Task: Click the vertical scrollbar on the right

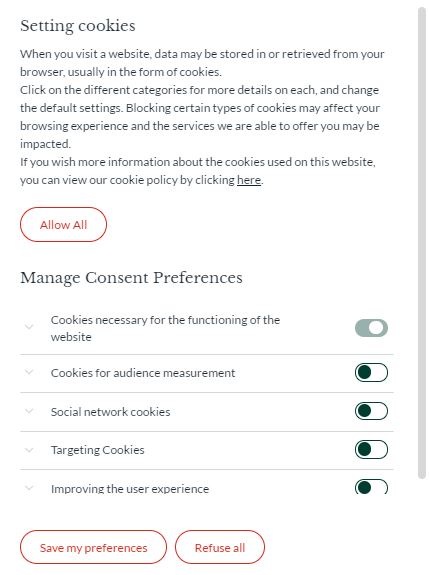Action: pos(422,243)
